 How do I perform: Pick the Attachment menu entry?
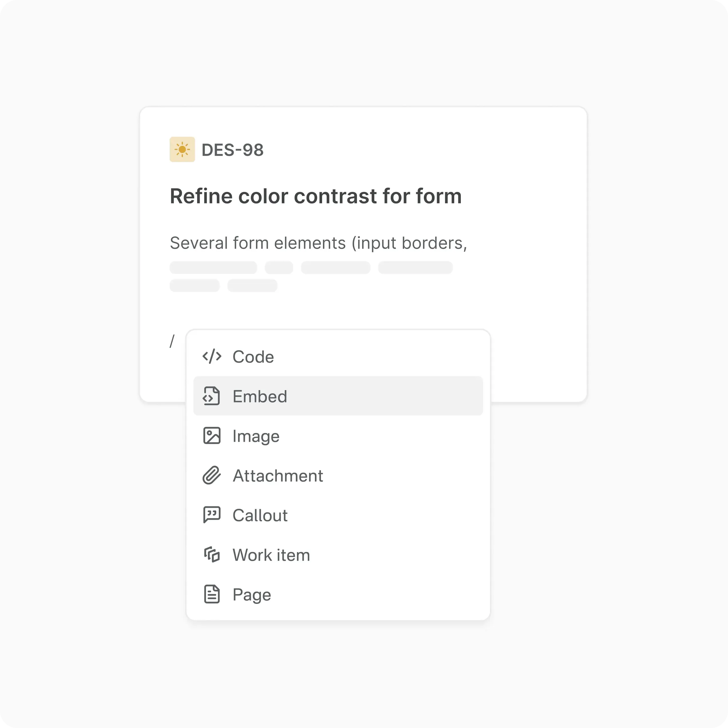click(278, 476)
